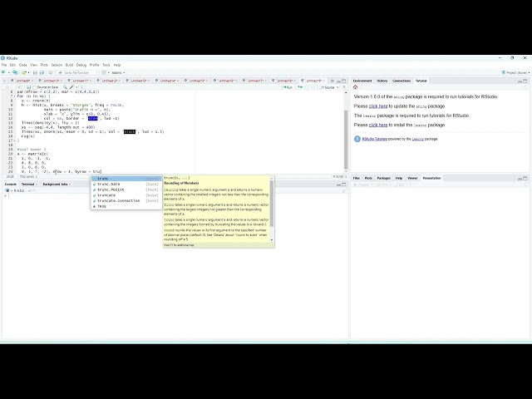Open the Code menu

pos(22,65)
